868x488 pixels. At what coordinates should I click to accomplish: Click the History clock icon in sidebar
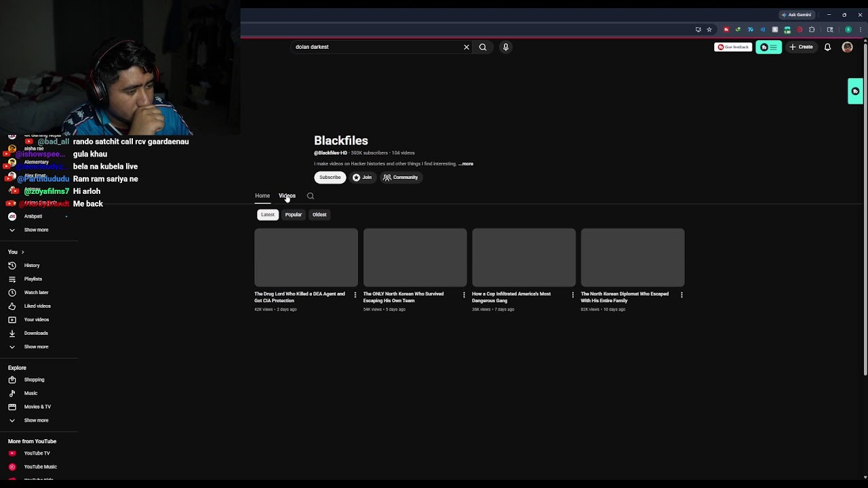pos(12,266)
